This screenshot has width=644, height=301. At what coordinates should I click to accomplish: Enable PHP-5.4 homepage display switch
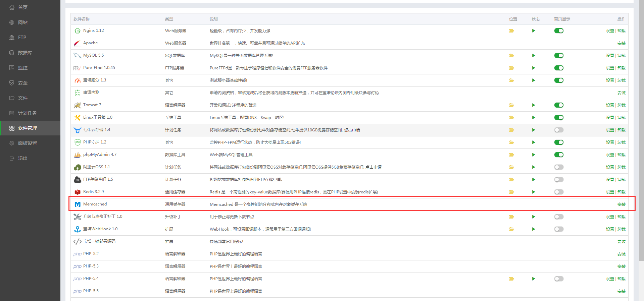pyautogui.click(x=559, y=279)
